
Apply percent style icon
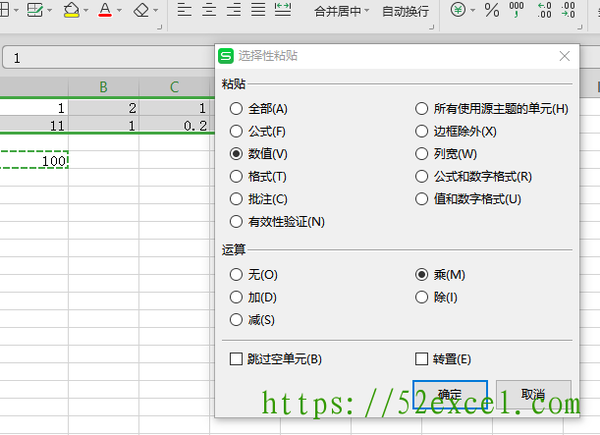(492, 10)
